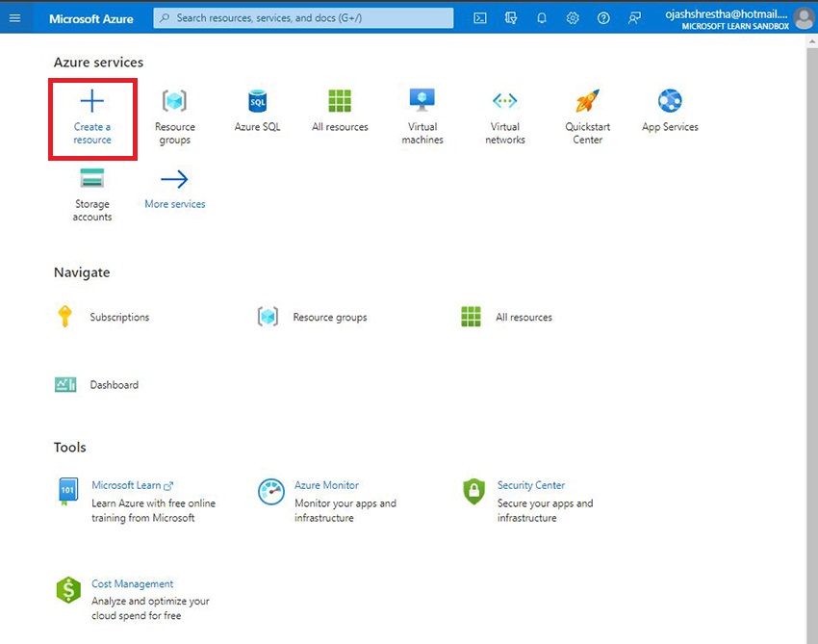Viewport: 818px width, 644px height.
Task: Show notifications bell
Action: (542, 18)
